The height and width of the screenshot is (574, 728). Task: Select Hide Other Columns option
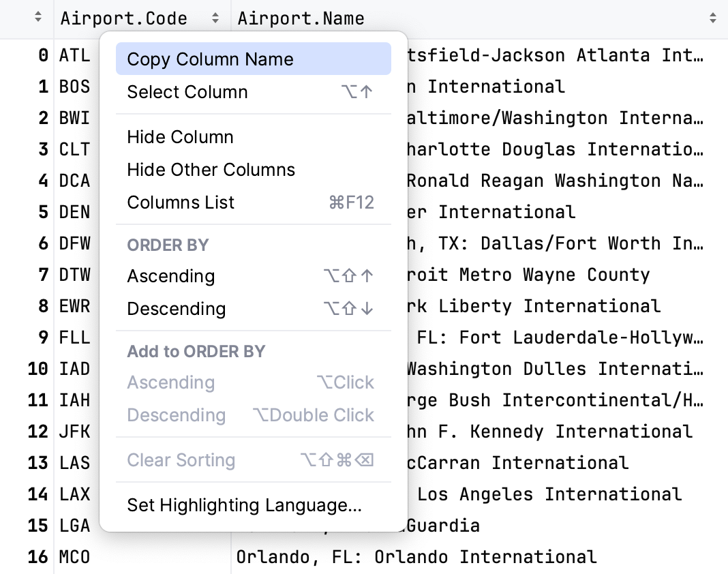point(211,170)
